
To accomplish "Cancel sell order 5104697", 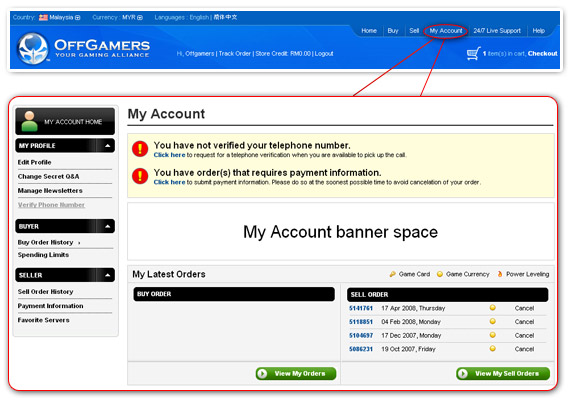I will [x=524, y=336].
